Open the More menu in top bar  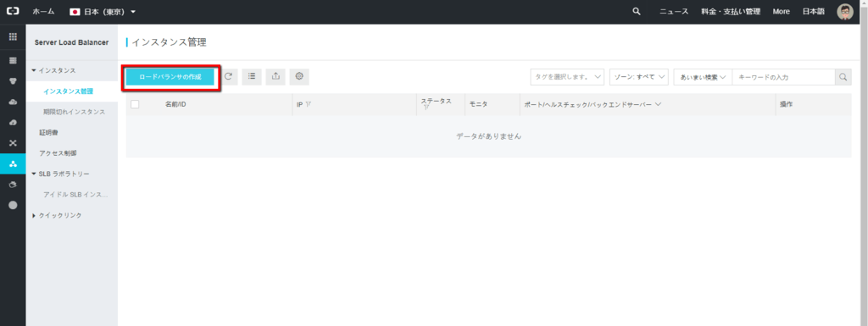coord(781,11)
